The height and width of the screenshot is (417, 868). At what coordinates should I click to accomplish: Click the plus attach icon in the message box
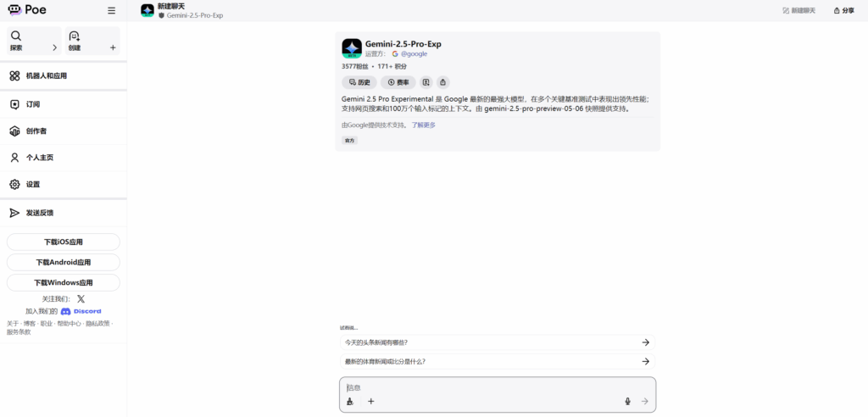click(371, 402)
